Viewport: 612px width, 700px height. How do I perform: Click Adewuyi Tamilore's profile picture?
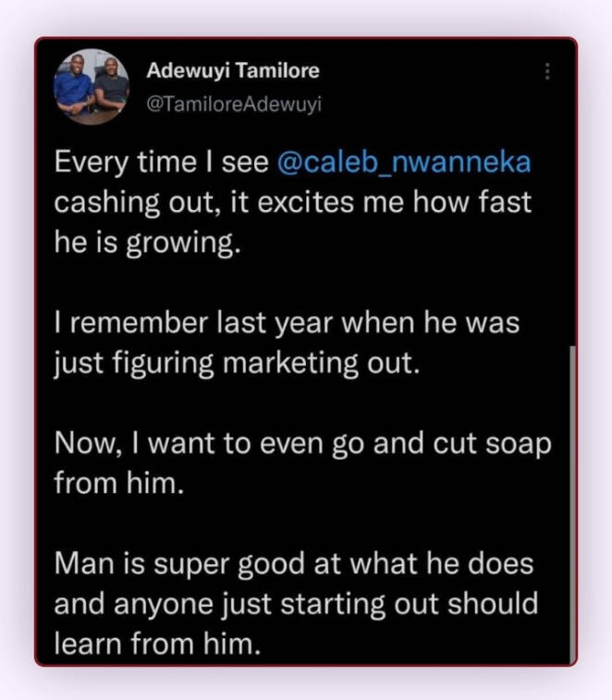click(x=91, y=87)
